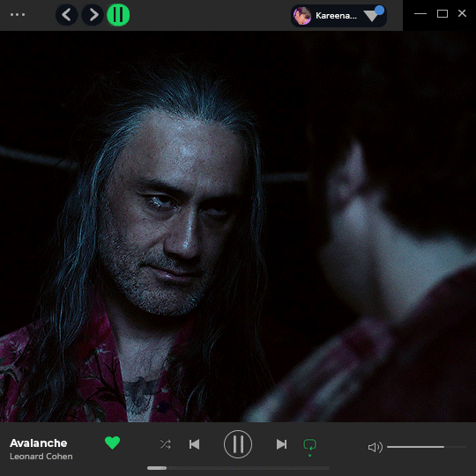
Task: Click the volume slider
Action: 427,447
